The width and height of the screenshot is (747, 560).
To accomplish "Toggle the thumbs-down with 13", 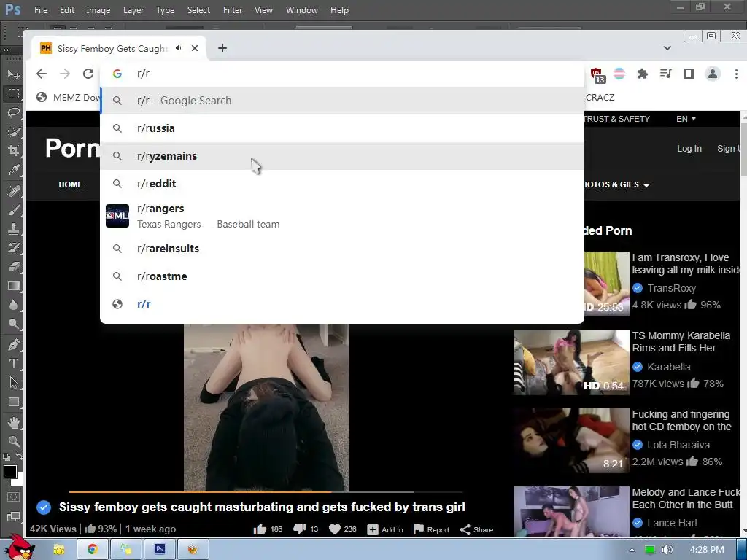I will click(306, 529).
